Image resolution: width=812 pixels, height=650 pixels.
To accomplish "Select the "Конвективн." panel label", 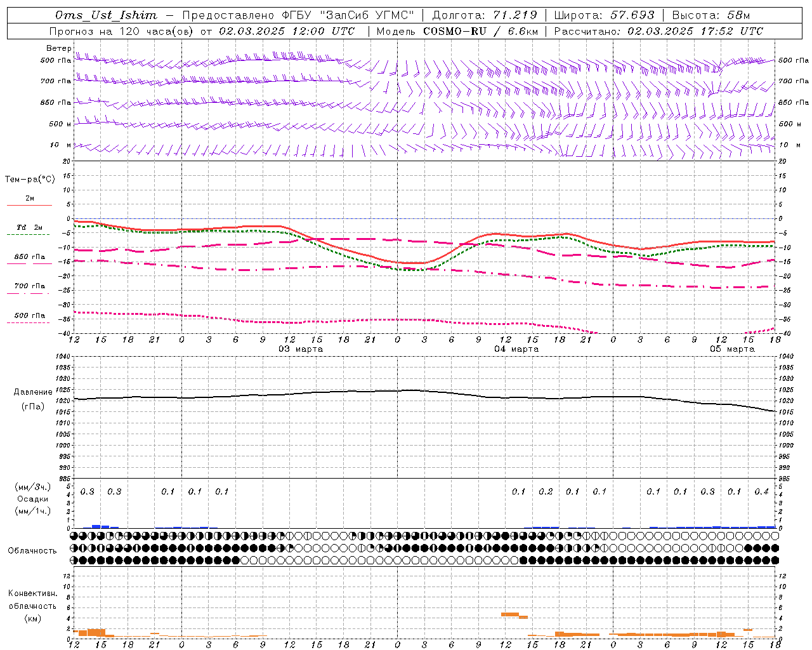I will click(x=32, y=594).
